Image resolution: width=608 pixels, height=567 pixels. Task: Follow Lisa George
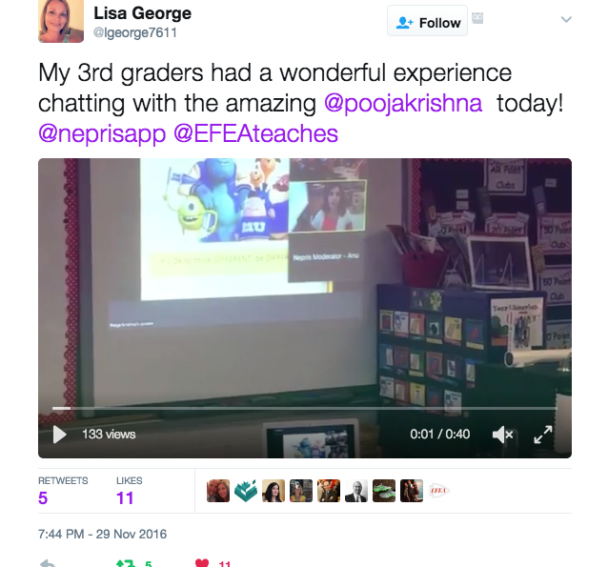(x=427, y=21)
